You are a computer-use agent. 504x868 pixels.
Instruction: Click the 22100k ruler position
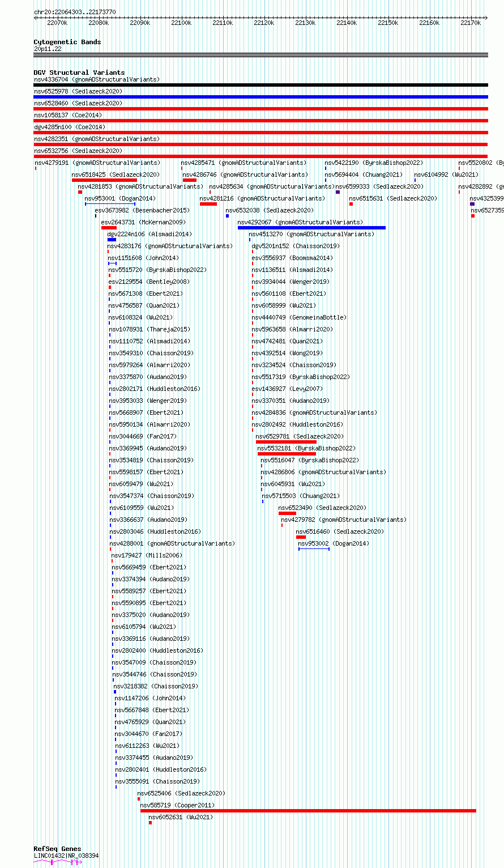point(181,23)
